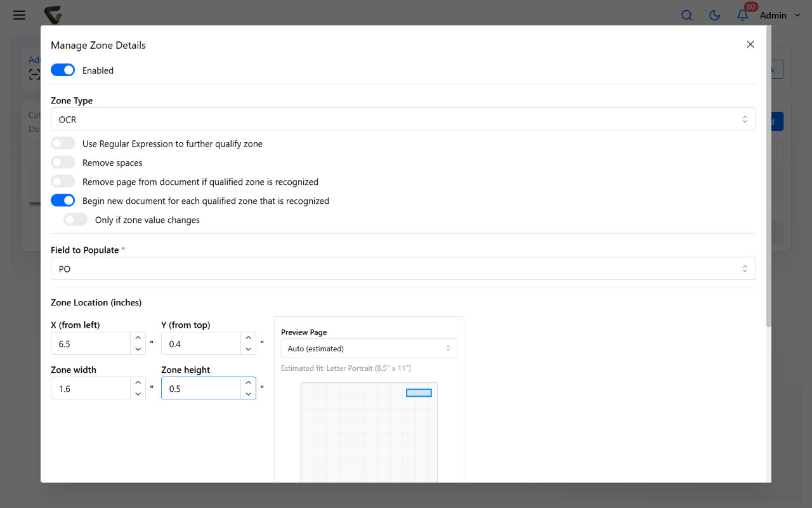Toggle the Enabled switch

(x=63, y=70)
